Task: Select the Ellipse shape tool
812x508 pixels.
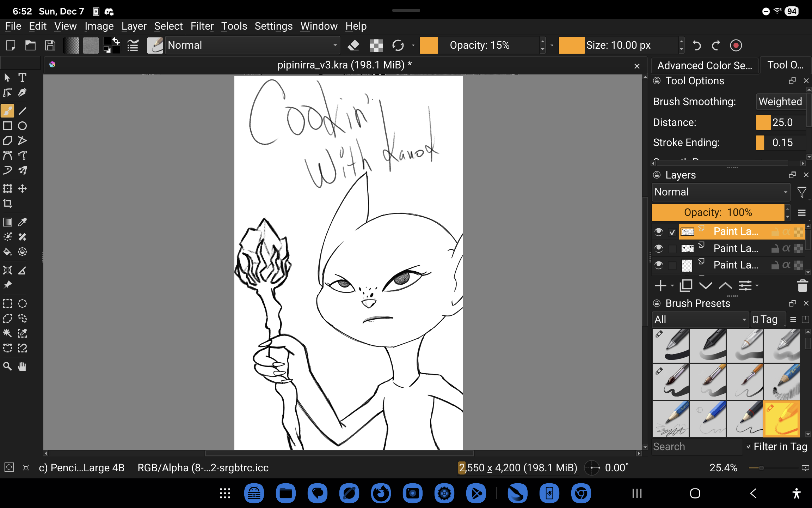Action: click(x=22, y=126)
